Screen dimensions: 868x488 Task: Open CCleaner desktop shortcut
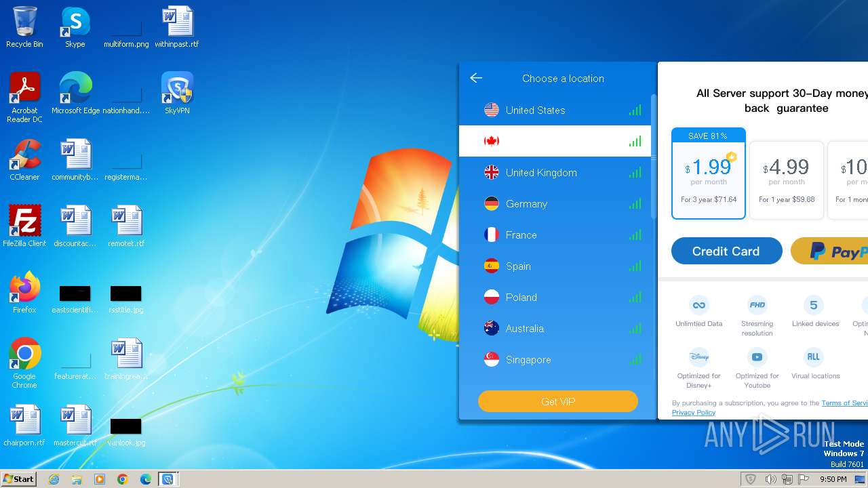point(24,160)
